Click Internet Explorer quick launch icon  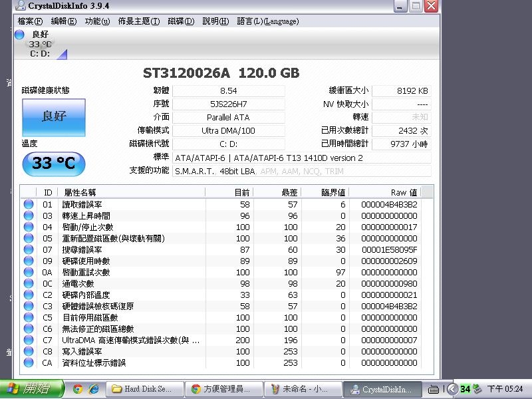pyautogui.click(x=94, y=389)
